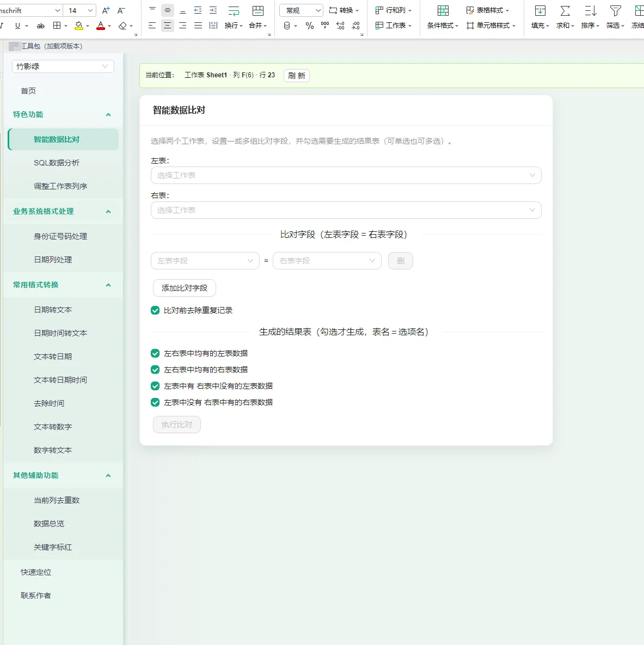
Task: Click the Sort icon
Action: (x=591, y=11)
